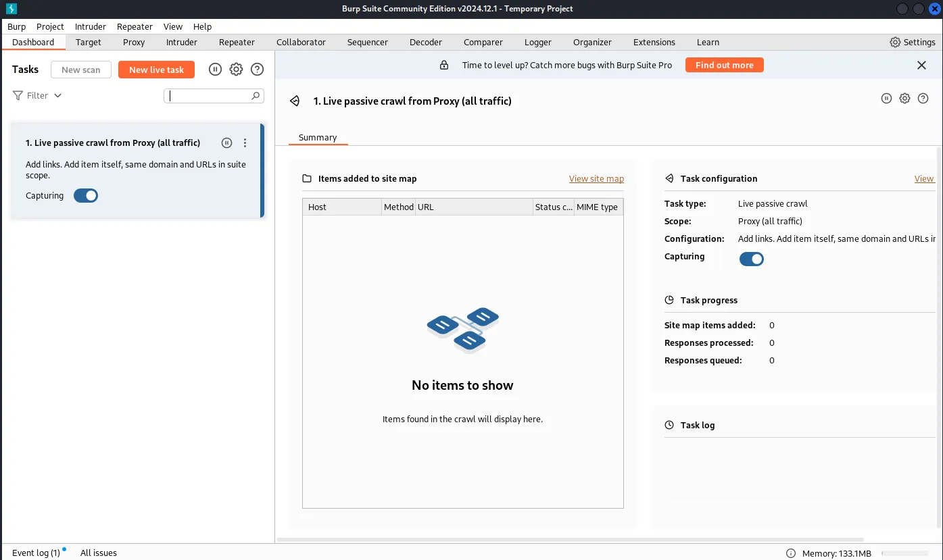This screenshot has height=560, width=943.
Task: Sort the table by the Status code column header
Action: tap(554, 207)
